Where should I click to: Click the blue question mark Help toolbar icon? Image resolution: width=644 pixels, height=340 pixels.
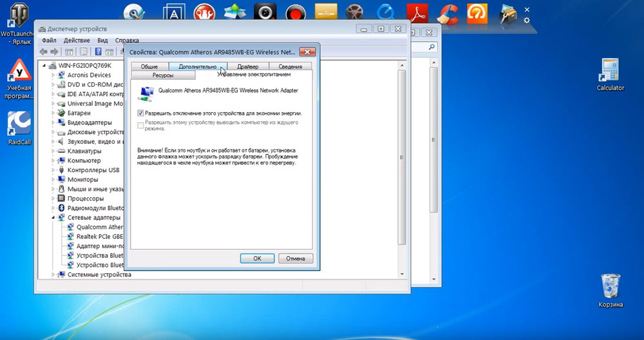[x=98, y=52]
